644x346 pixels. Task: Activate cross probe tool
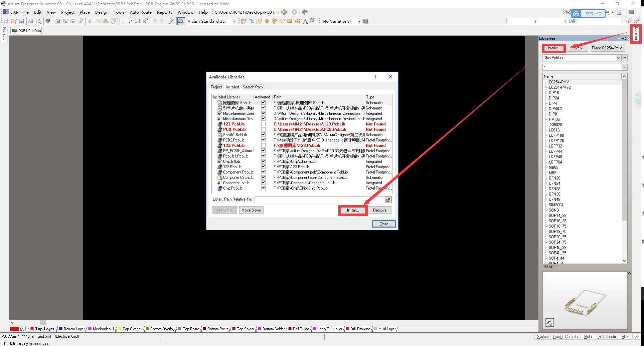pos(172,21)
